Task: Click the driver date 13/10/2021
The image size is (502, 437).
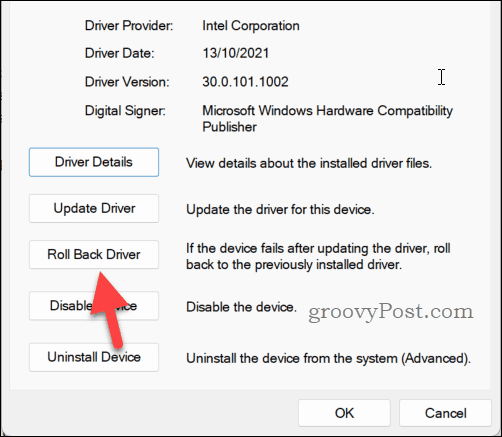Action: 236,53
